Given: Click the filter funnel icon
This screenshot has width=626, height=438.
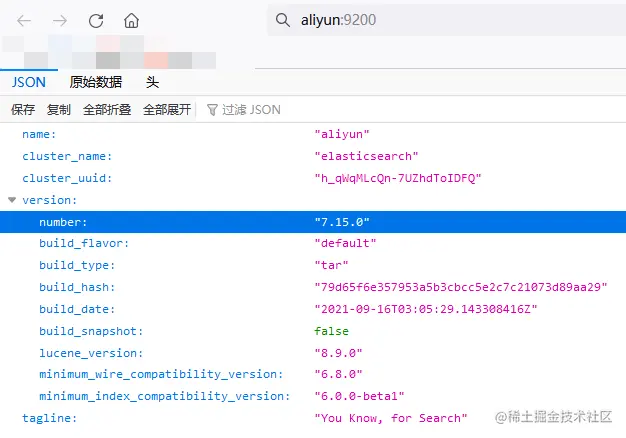Looking at the screenshot, I should tap(212, 110).
